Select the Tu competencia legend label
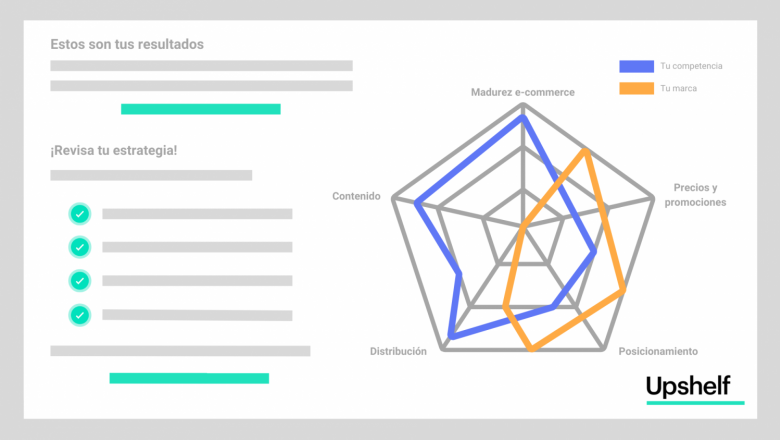This screenshot has width=780, height=440. point(690,66)
